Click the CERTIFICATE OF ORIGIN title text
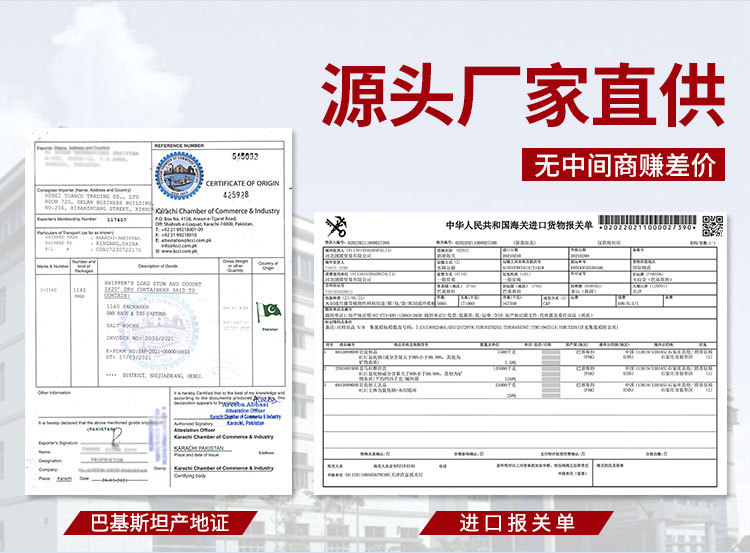This screenshot has width=750, height=553. point(243,183)
